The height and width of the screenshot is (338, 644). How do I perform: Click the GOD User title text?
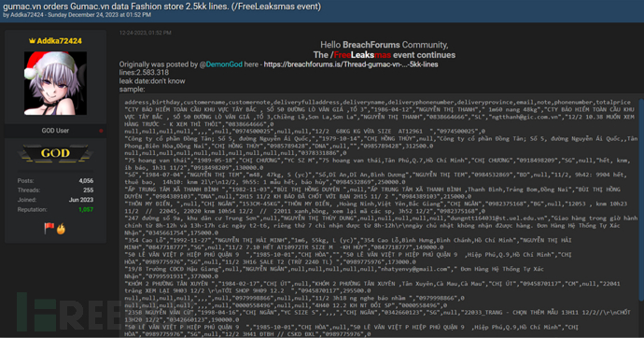tap(55, 131)
